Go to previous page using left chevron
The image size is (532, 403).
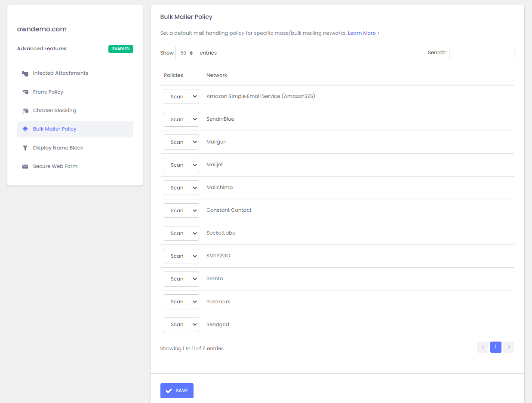[x=483, y=347]
